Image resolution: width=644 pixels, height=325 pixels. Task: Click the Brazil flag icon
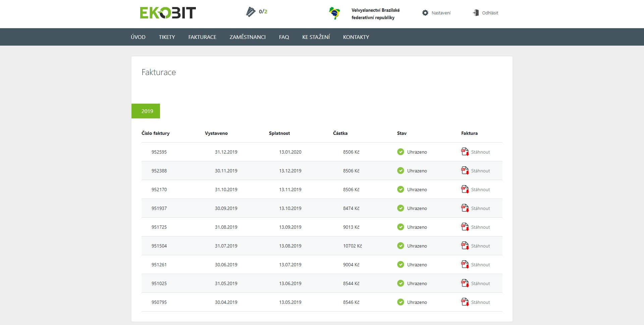coord(334,13)
